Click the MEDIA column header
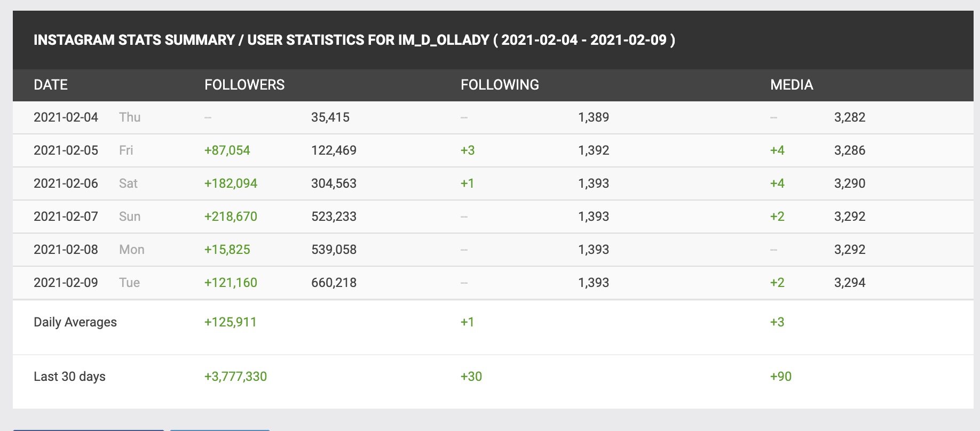Screen dimensions: 980x431 pyautogui.click(x=792, y=85)
